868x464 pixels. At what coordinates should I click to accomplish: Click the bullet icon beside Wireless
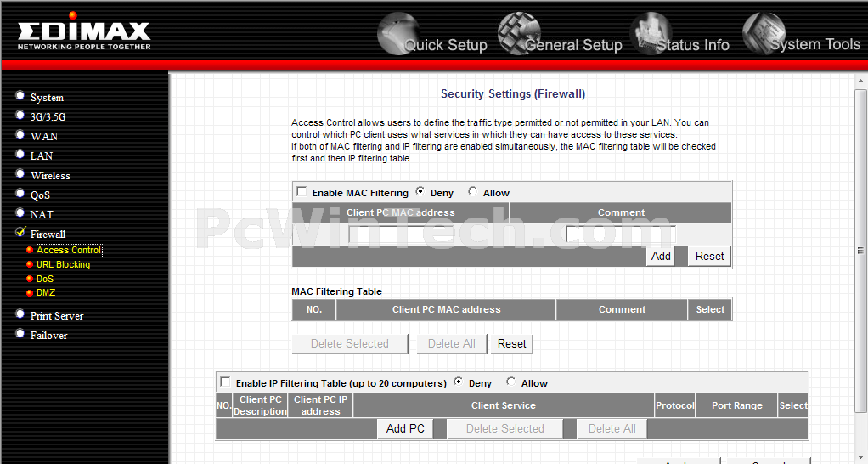[20, 174]
